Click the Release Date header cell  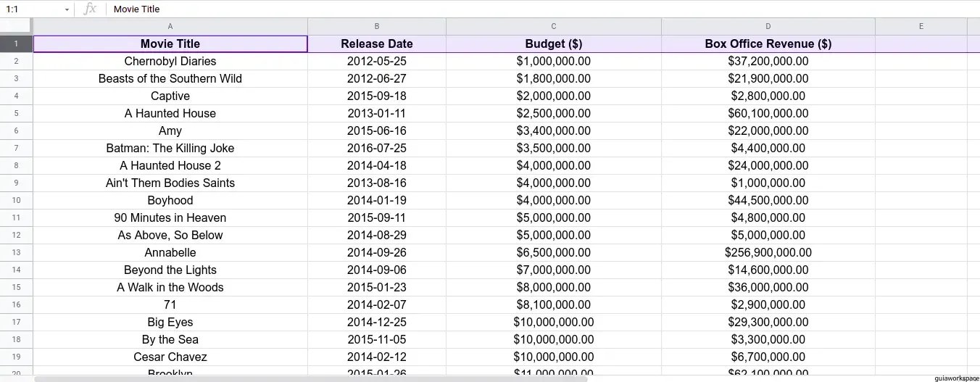(377, 43)
